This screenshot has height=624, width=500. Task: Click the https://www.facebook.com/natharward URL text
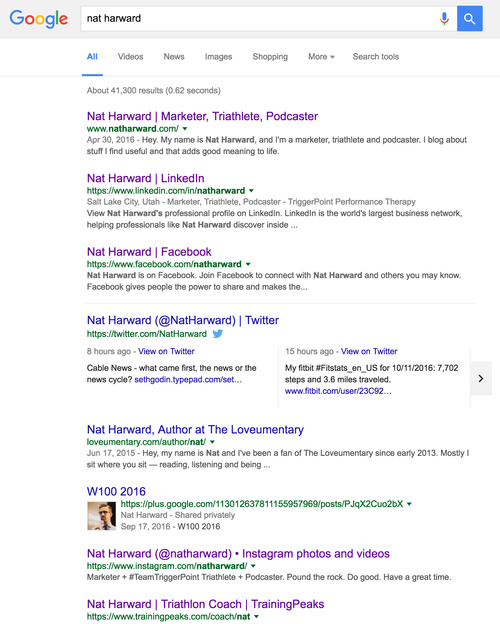[x=164, y=264]
